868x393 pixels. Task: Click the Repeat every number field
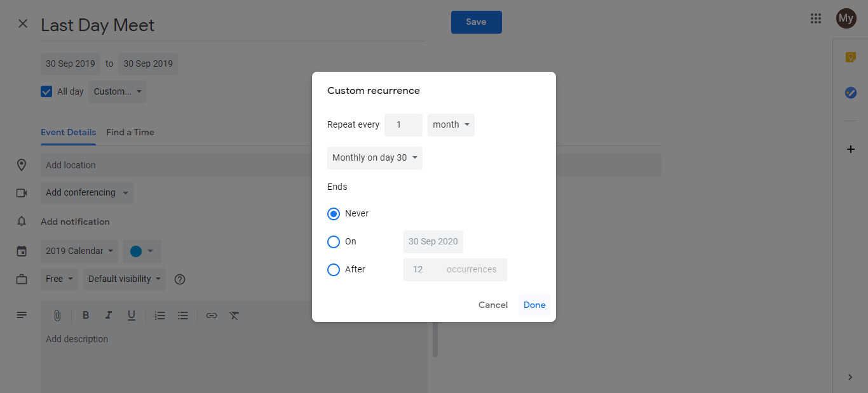403,124
